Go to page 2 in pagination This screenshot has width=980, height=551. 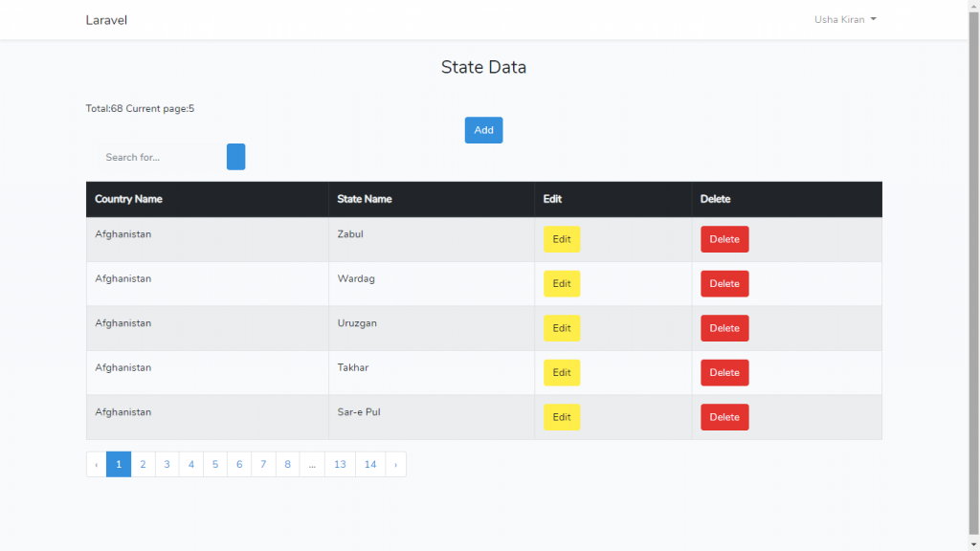click(x=143, y=465)
